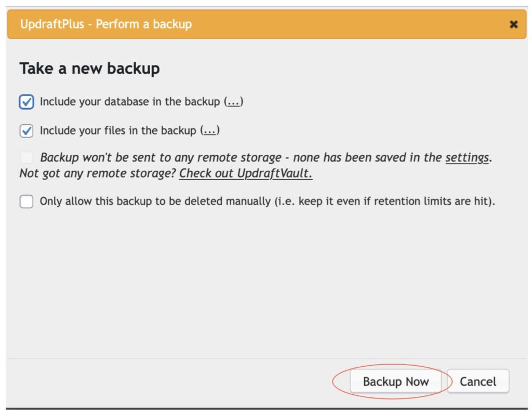
Task: Click the 'Not got any remote storage?' text
Action: coord(98,173)
